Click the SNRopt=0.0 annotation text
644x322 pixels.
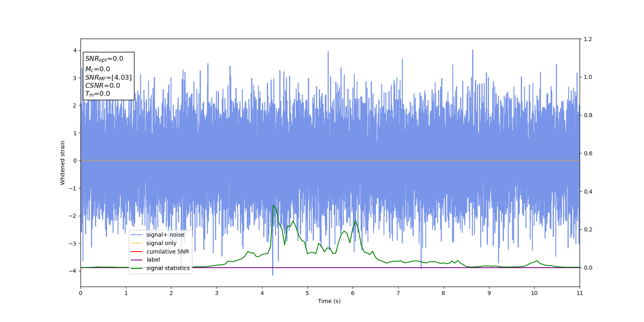point(104,59)
